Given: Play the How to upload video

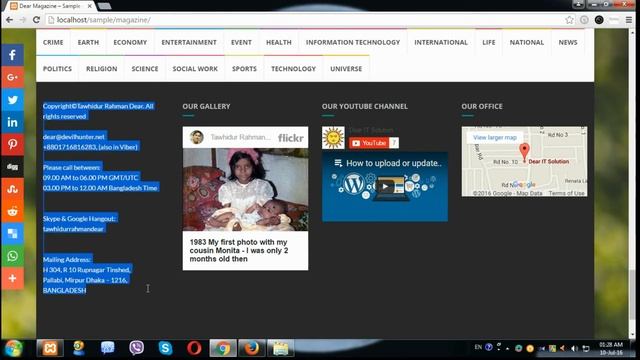Looking at the screenshot, I should click(385, 187).
